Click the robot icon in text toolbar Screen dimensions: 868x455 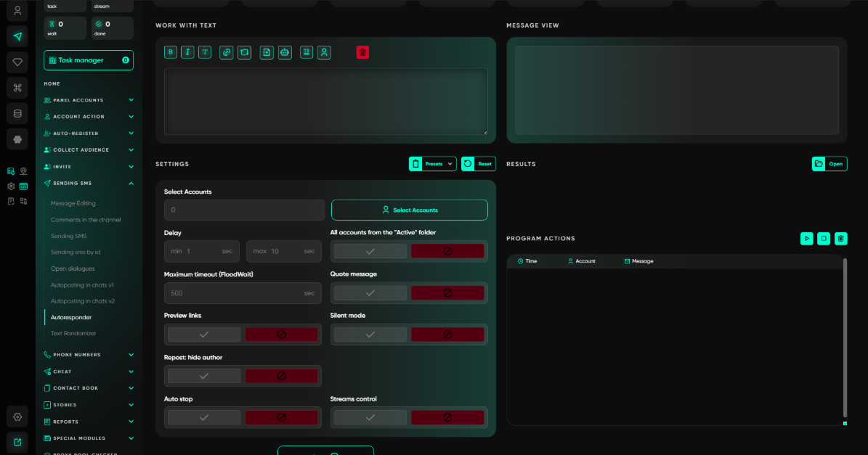[x=285, y=52]
